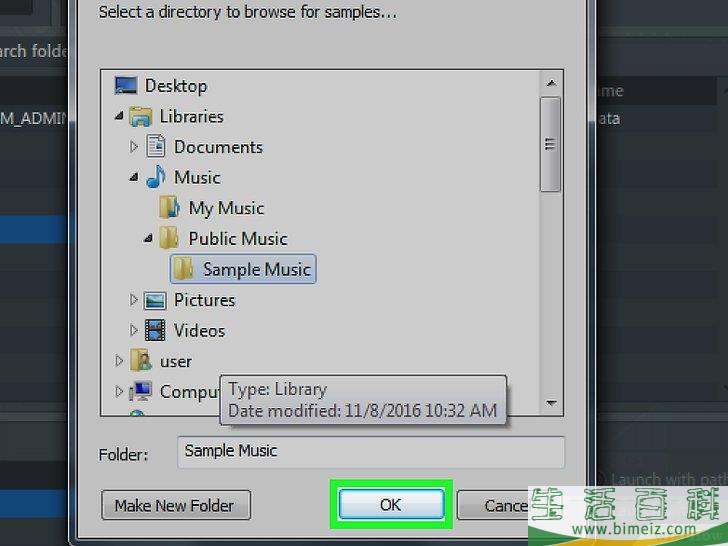Click the Desktop monitor icon

126,86
